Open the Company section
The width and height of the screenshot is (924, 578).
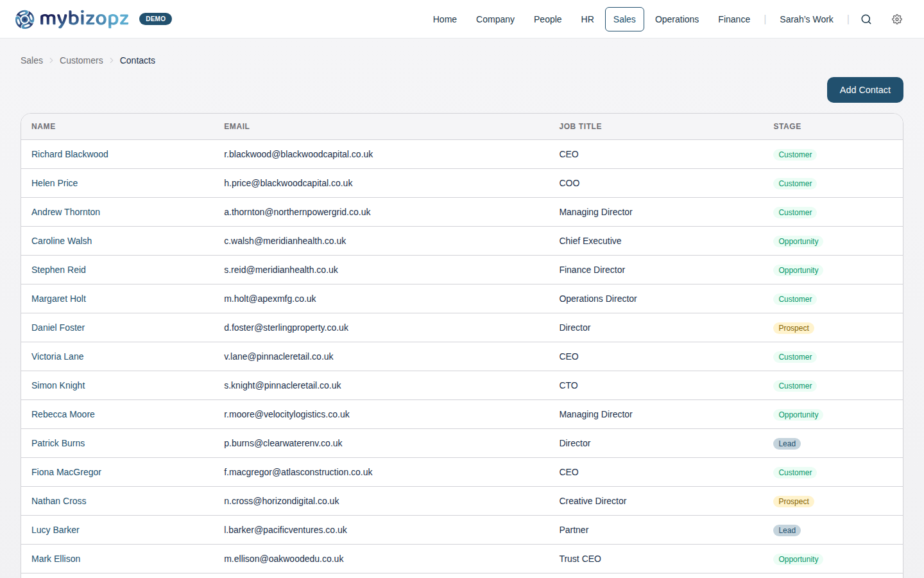[495, 19]
